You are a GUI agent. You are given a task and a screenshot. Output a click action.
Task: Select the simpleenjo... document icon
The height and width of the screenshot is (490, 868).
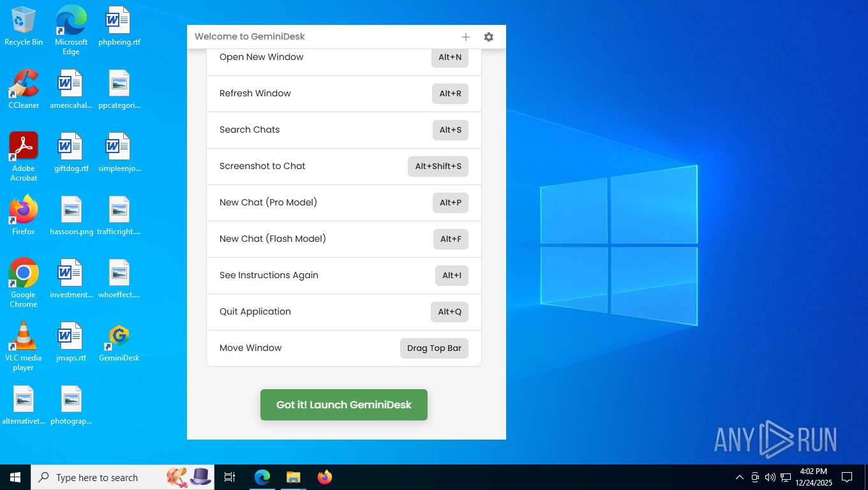coord(119,153)
